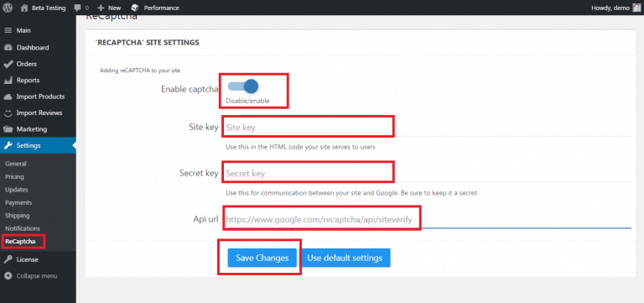This screenshot has height=303, width=644.
Task: Click the Enable captcha label
Action: point(190,89)
